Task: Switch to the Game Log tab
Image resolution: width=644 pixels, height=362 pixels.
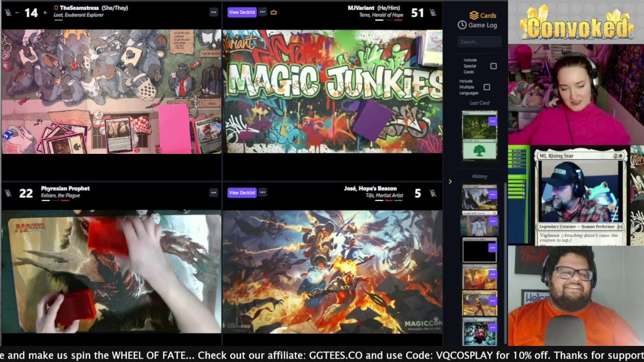Action: pyautogui.click(x=477, y=25)
